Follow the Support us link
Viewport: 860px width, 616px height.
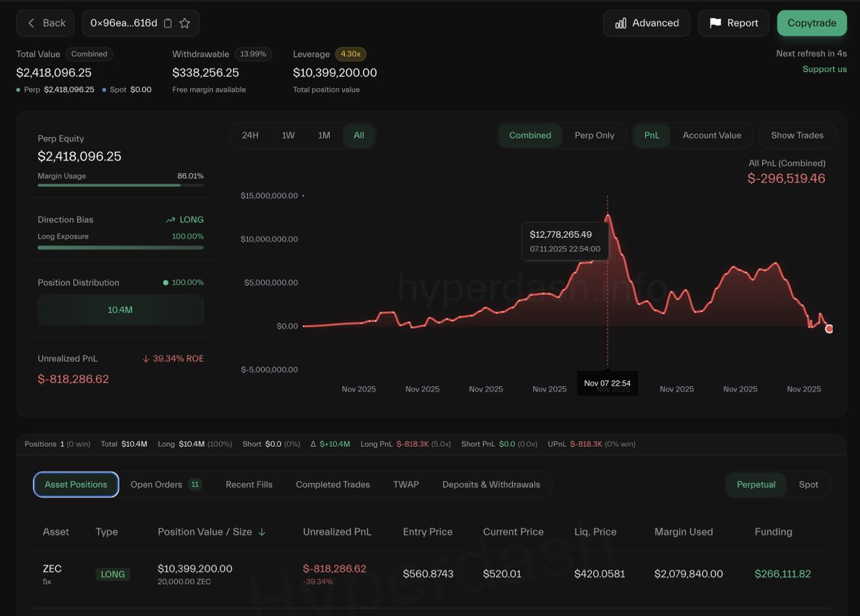click(x=824, y=69)
